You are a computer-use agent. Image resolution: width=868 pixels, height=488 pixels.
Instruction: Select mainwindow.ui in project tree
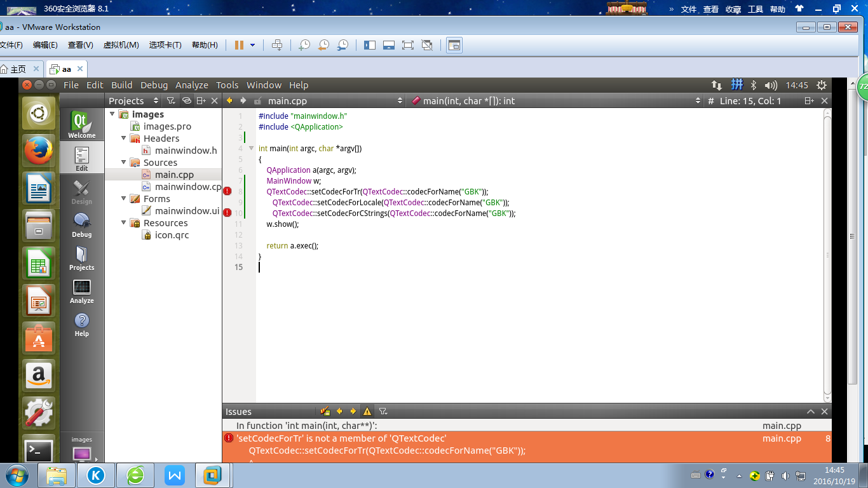(187, 210)
